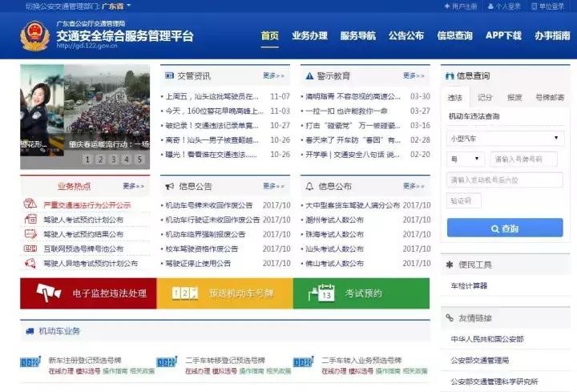Click the icon beside 驾驶人异地考试预约计划公布
This screenshot has width=577, height=392.
[30, 263]
